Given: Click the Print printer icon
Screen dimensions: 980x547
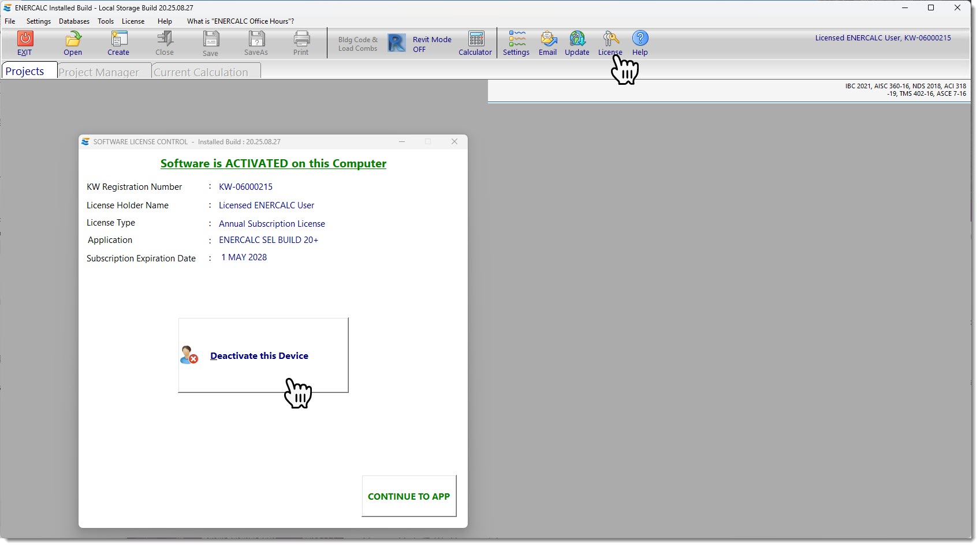Looking at the screenshot, I should point(301,39).
